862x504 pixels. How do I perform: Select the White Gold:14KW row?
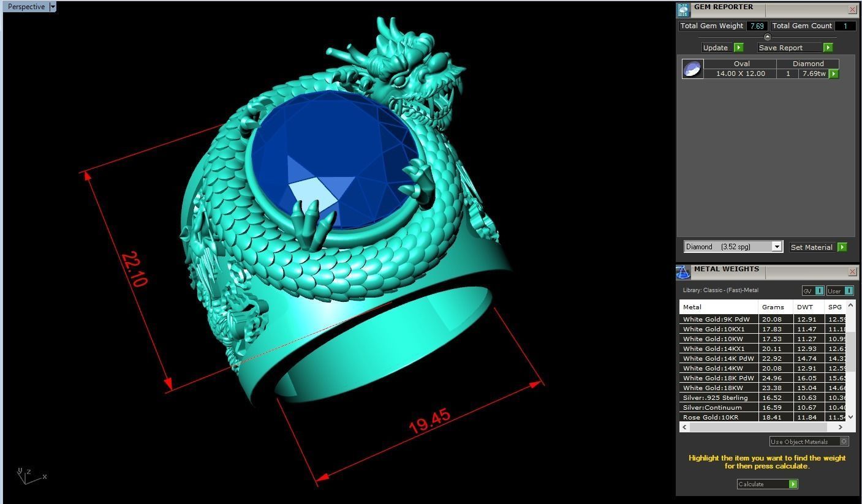[x=762, y=368]
